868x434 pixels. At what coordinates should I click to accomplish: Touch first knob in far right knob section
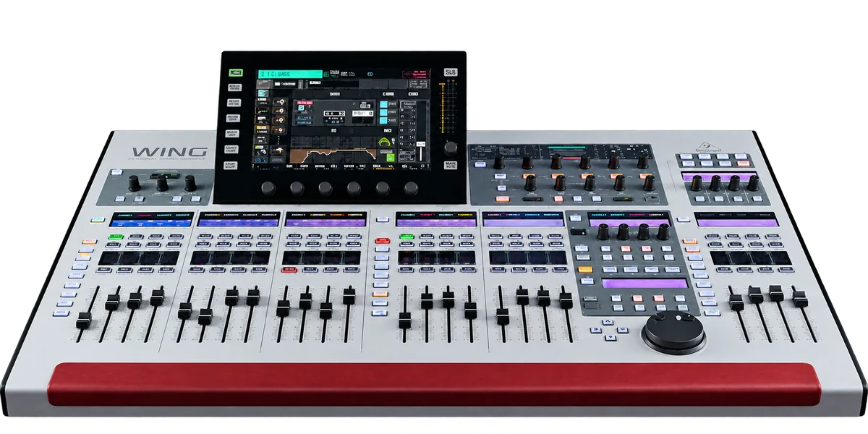pos(696,183)
